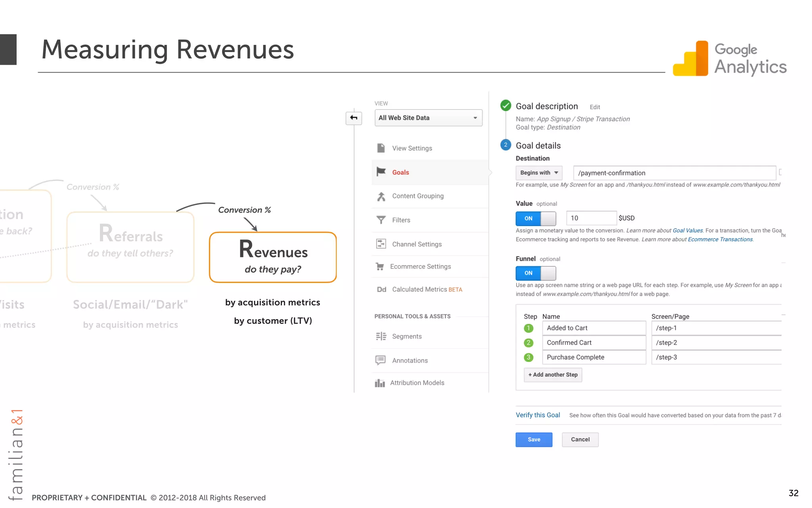Click the View Settings document icon

click(381, 148)
